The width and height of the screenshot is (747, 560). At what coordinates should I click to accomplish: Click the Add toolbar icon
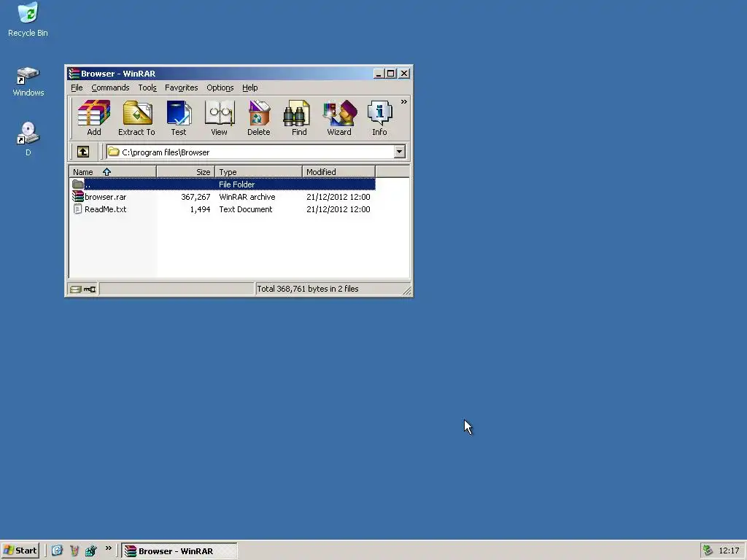pyautogui.click(x=94, y=117)
